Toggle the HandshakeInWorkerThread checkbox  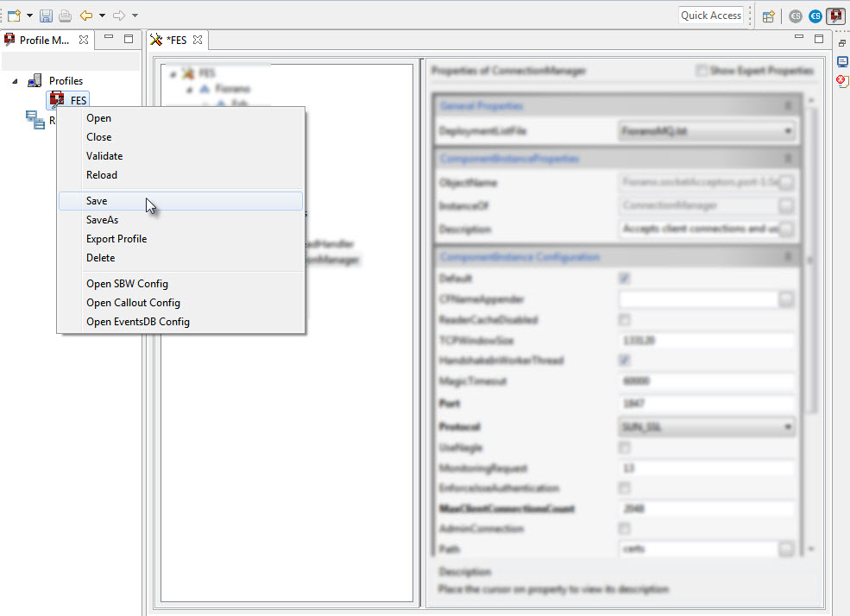(625, 361)
